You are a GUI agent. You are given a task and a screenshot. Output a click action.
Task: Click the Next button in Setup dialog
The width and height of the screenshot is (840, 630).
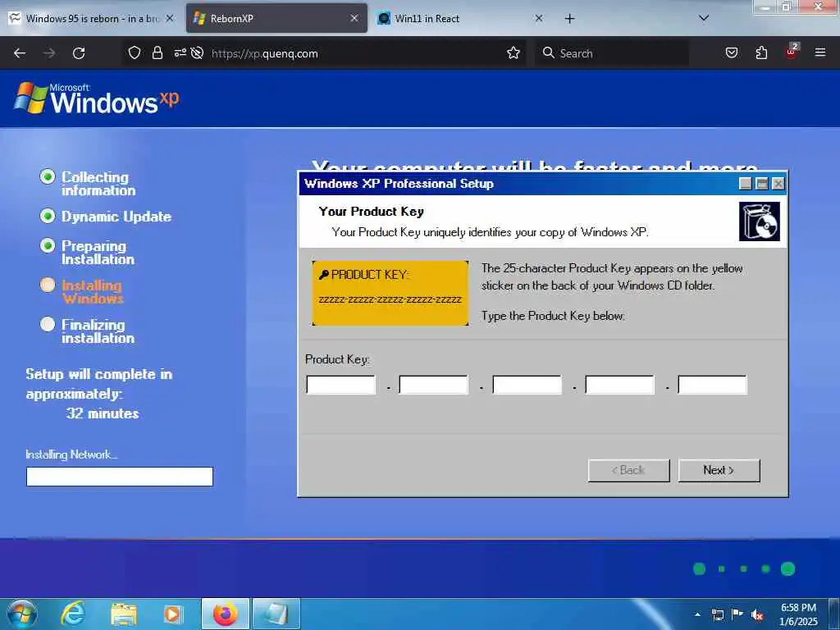coord(719,470)
